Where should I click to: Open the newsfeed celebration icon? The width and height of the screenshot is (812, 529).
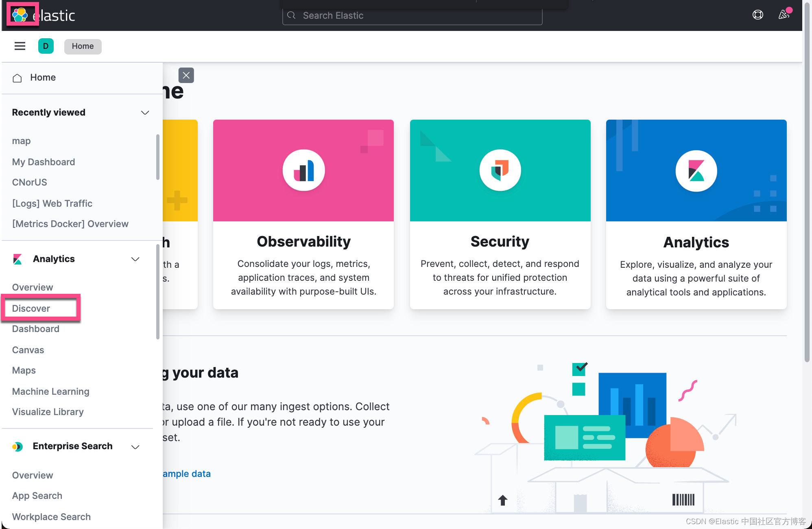pyautogui.click(x=784, y=15)
